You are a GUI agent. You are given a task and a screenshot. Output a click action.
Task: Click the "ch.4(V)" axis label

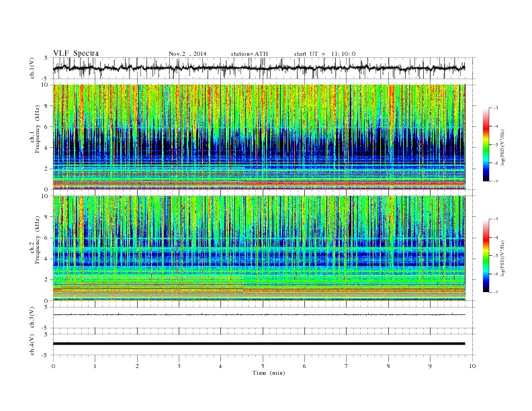click(x=32, y=345)
